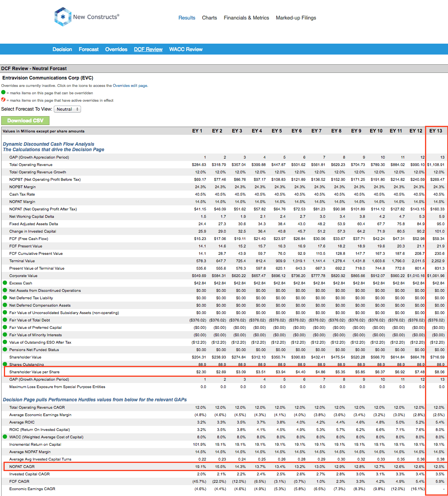
Task: Click the $284.63 revenue value under EY 1
Action: pyautogui.click(x=199, y=165)
